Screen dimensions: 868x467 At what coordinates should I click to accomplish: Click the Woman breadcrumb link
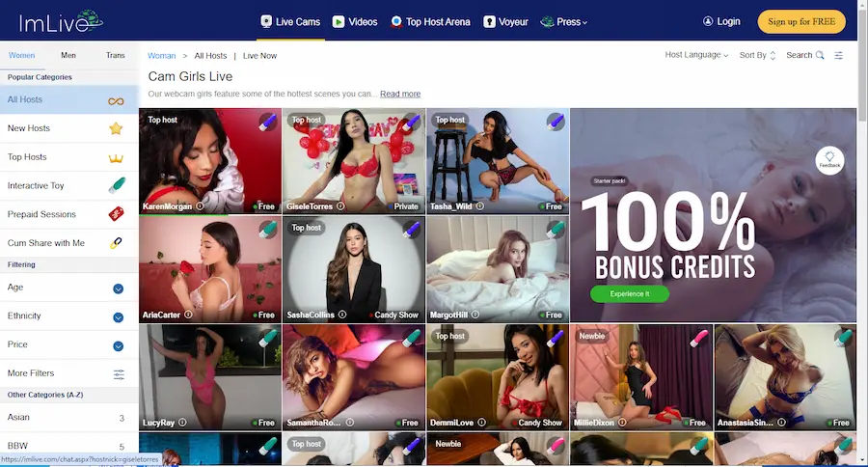(162, 56)
